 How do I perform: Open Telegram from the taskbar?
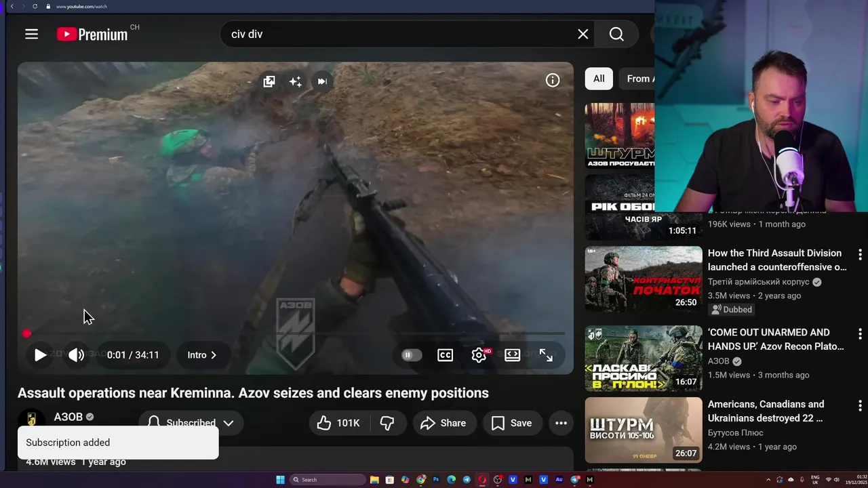pyautogui.click(x=467, y=480)
